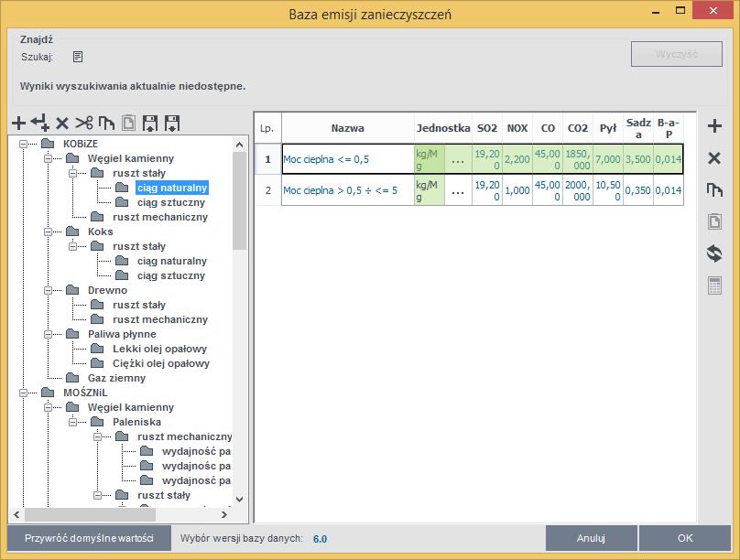Image resolution: width=740 pixels, height=560 pixels.
Task: Click the delete X icon above tree
Action: (62, 124)
